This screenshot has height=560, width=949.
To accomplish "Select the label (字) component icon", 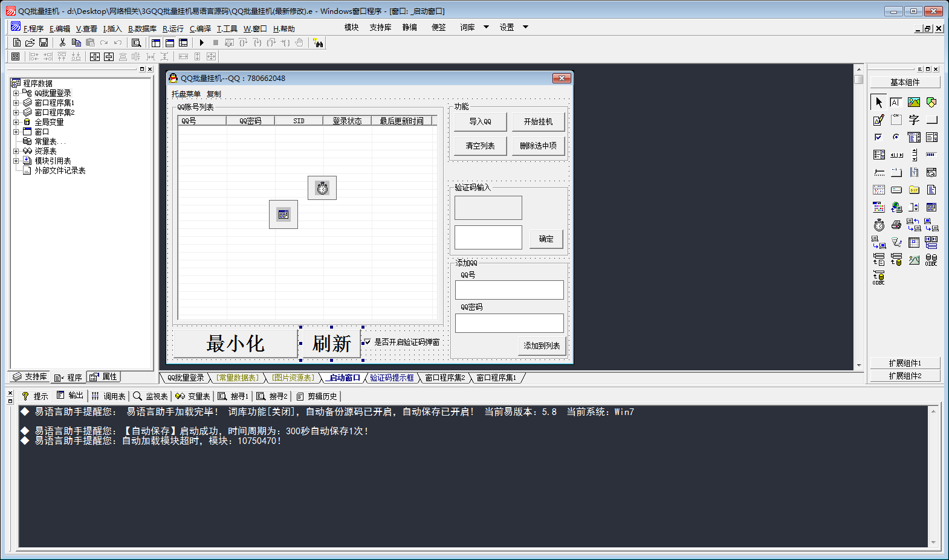I will 914,120.
